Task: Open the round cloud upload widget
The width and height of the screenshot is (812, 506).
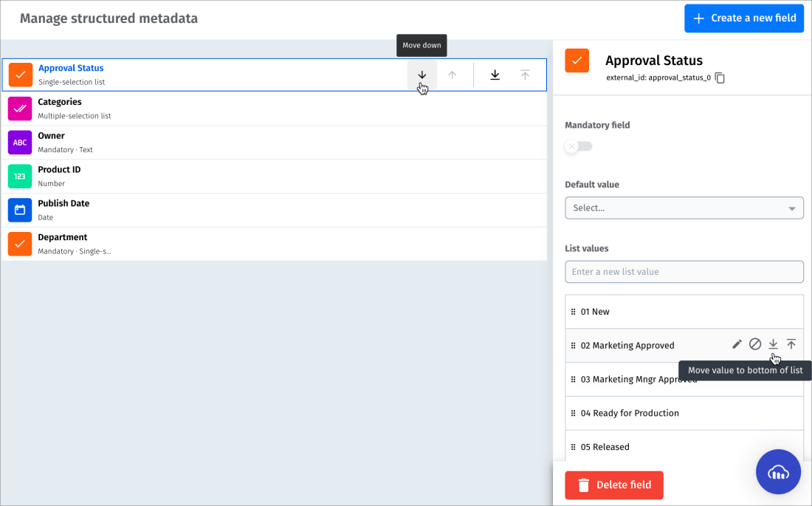Action: [x=778, y=472]
